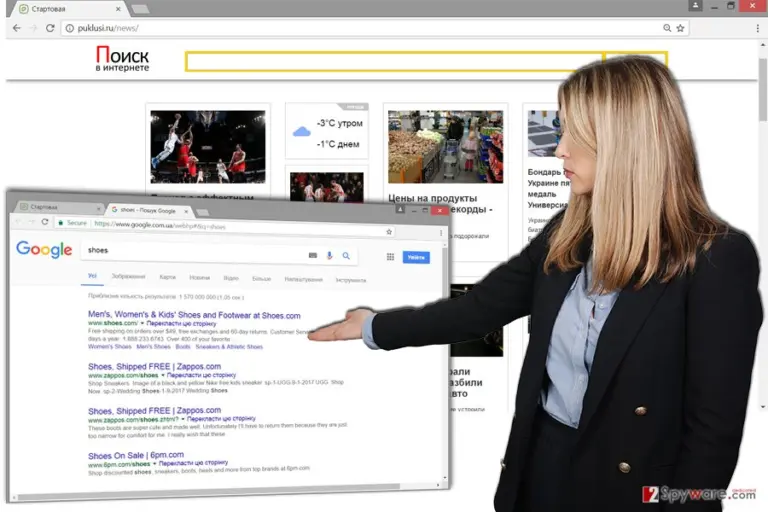Open the Інструменти menu in Google results
768x512 pixels.
(x=351, y=280)
